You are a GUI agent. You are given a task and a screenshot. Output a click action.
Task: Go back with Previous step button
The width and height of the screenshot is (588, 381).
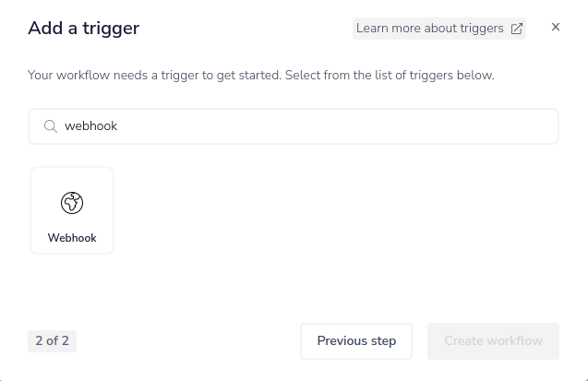point(356,341)
